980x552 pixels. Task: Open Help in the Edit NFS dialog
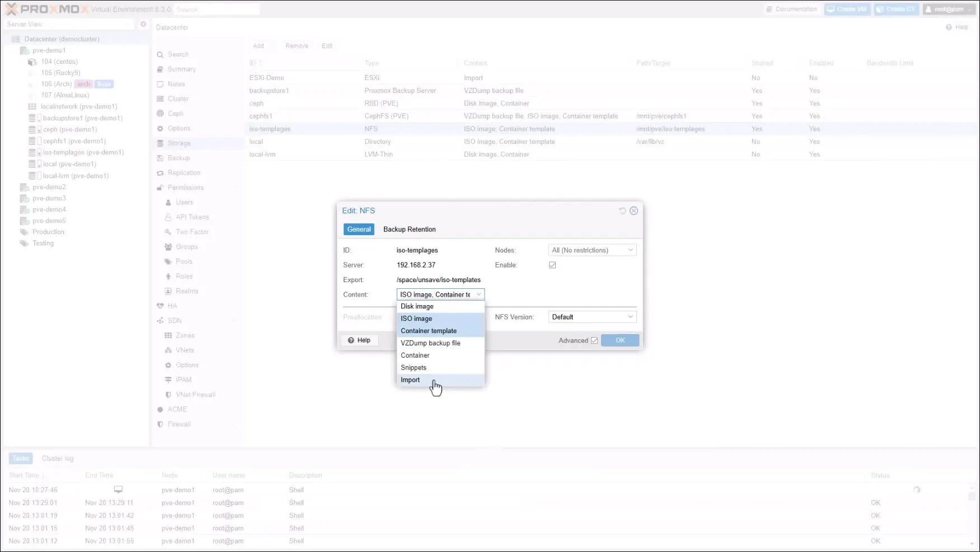(359, 340)
